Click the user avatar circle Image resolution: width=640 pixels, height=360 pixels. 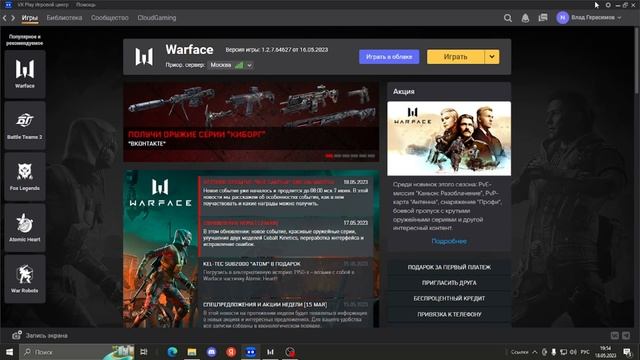[x=563, y=18]
